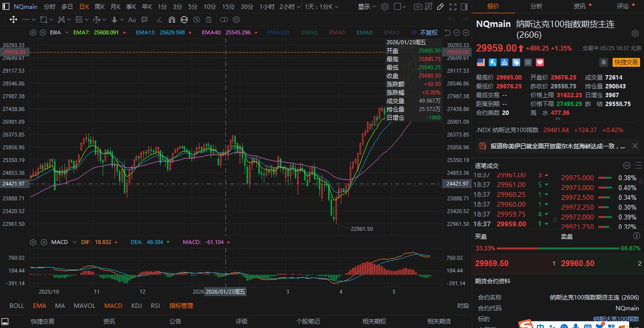The height and width of the screenshot is (328, 644).
Task: Switch to 周K weekly chart
Action: [100, 7]
